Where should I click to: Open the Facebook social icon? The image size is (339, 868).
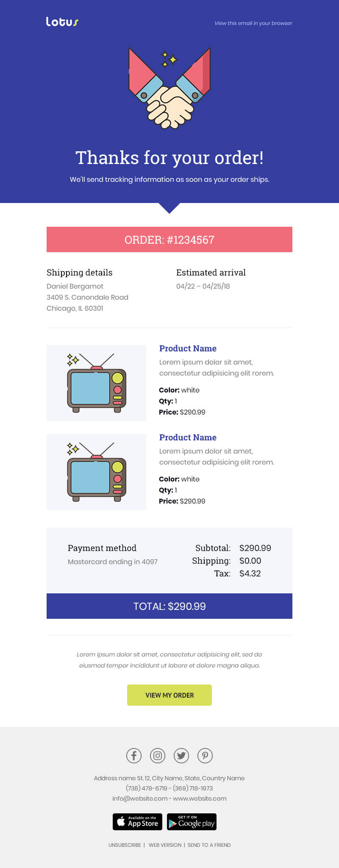point(134,755)
